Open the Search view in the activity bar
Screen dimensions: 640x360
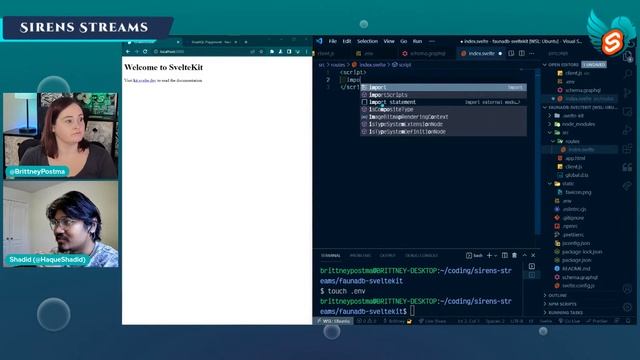(628, 74)
